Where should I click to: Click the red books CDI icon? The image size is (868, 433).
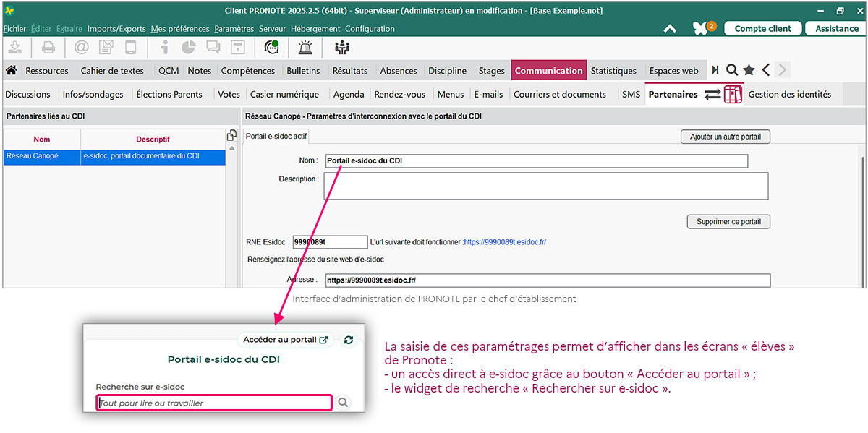[733, 94]
